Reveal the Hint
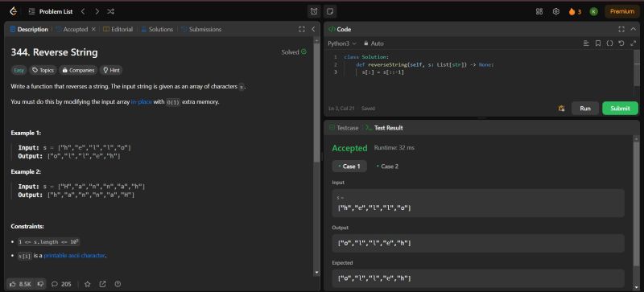 tap(111, 70)
